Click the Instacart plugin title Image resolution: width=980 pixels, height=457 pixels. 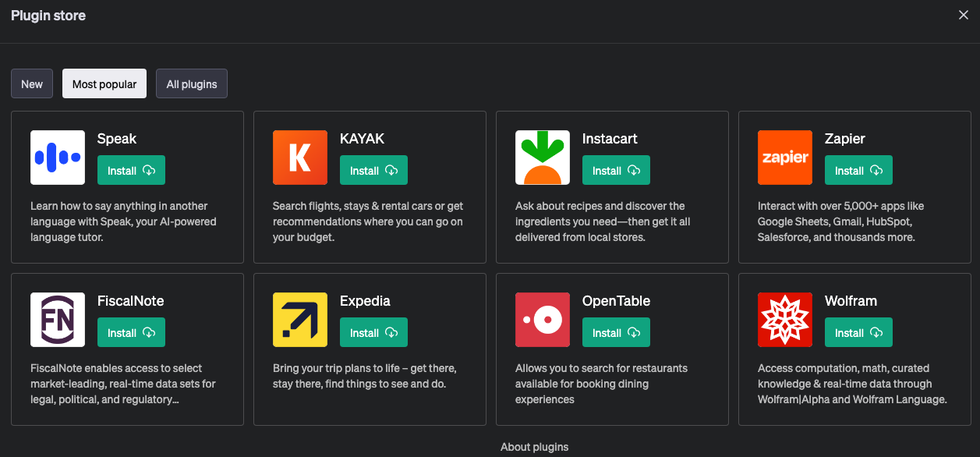pos(610,139)
